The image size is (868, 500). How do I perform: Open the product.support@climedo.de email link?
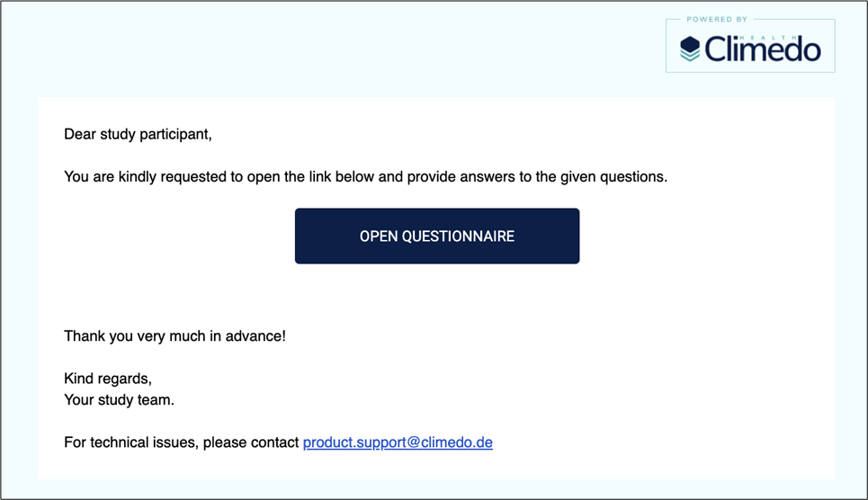[398, 442]
